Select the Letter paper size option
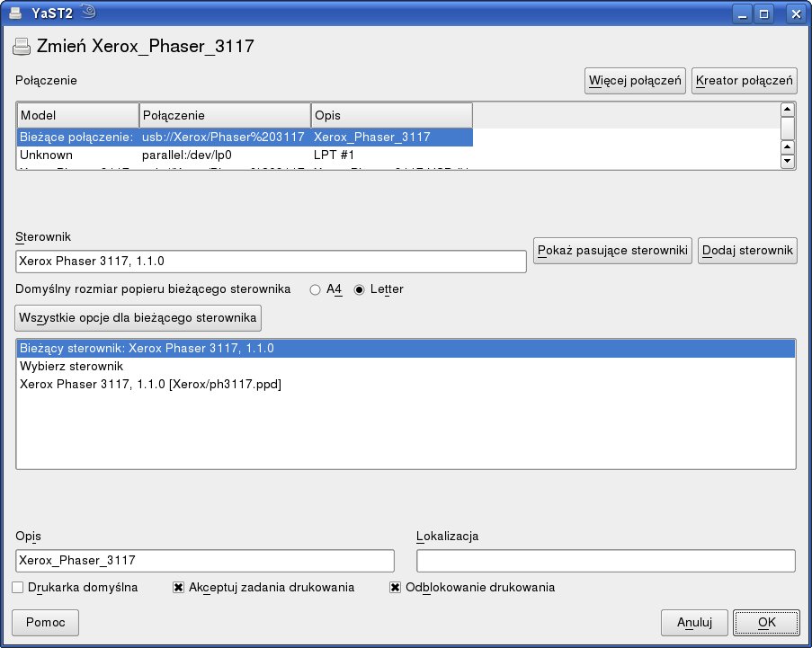 360,289
